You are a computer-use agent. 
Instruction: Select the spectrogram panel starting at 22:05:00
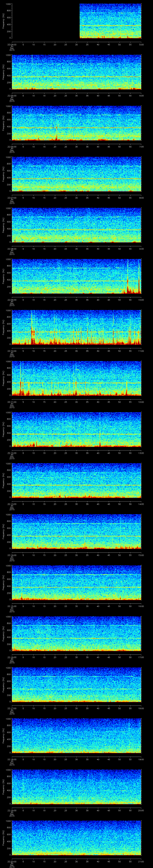(76, 72)
